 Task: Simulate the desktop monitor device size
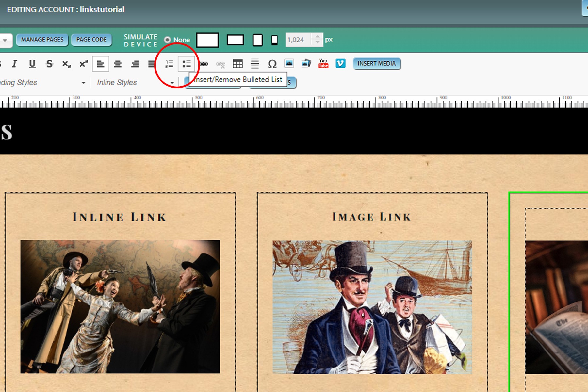point(207,40)
